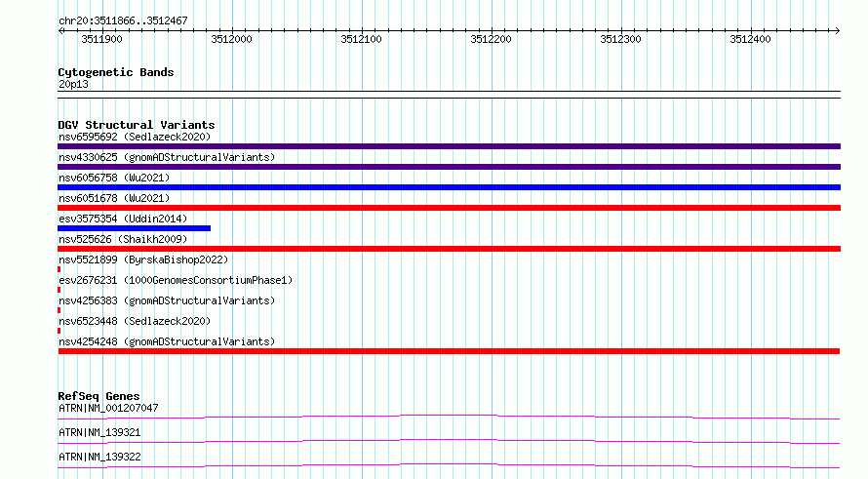Click the purple bar of nsv4330625
Image resolution: width=868 pixels, height=479 pixels.
click(449, 167)
